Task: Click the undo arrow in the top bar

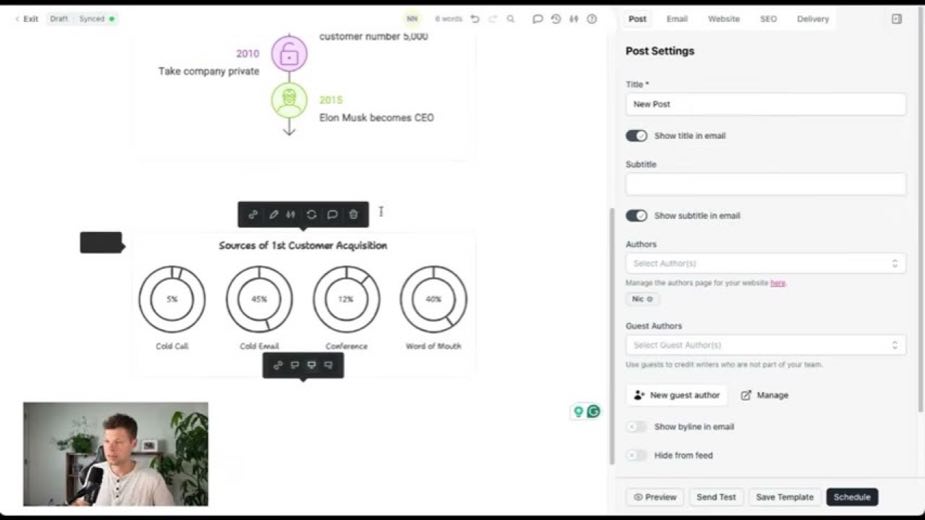Action: pyautogui.click(x=475, y=19)
